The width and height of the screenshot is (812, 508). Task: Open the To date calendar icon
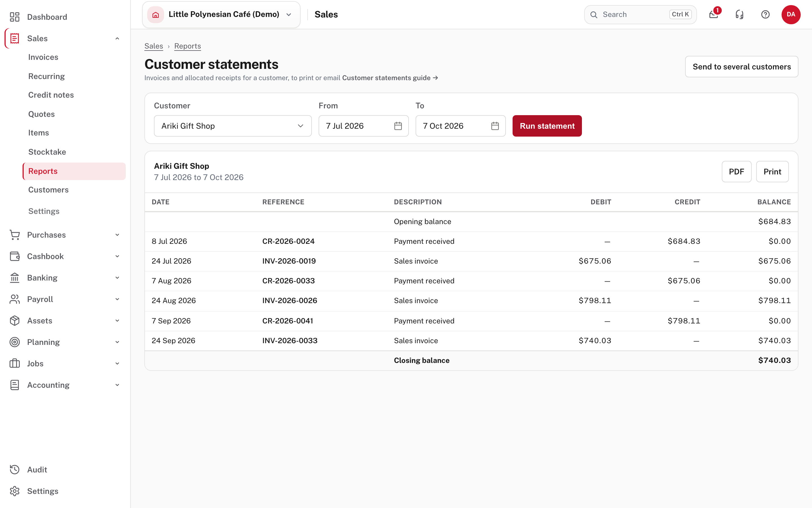coord(495,126)
